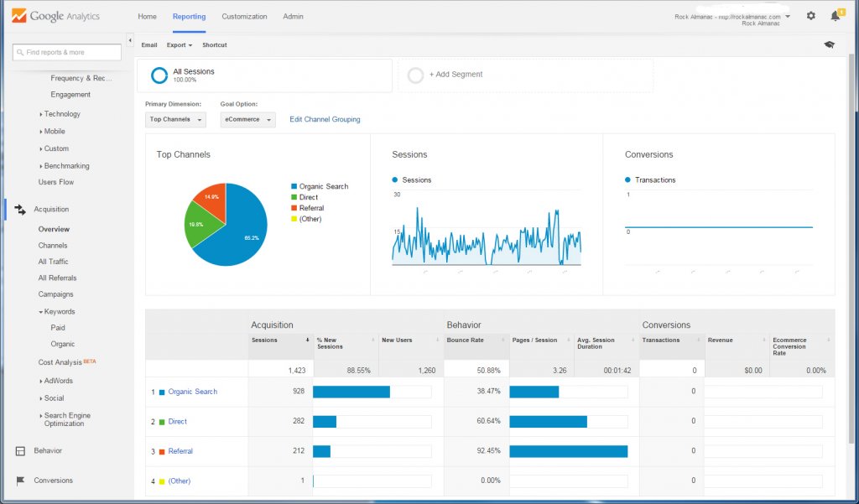Collapse the sidebar with the arrow toggle
This screenshot has width=859, height=504.
click(x=130, y=39)
